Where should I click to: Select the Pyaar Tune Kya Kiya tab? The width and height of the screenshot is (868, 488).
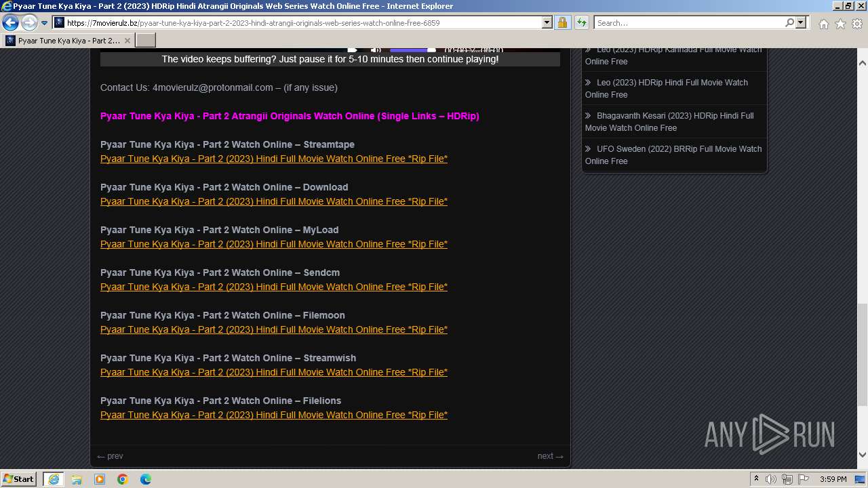pyautogui.click(x=68, y=41)
